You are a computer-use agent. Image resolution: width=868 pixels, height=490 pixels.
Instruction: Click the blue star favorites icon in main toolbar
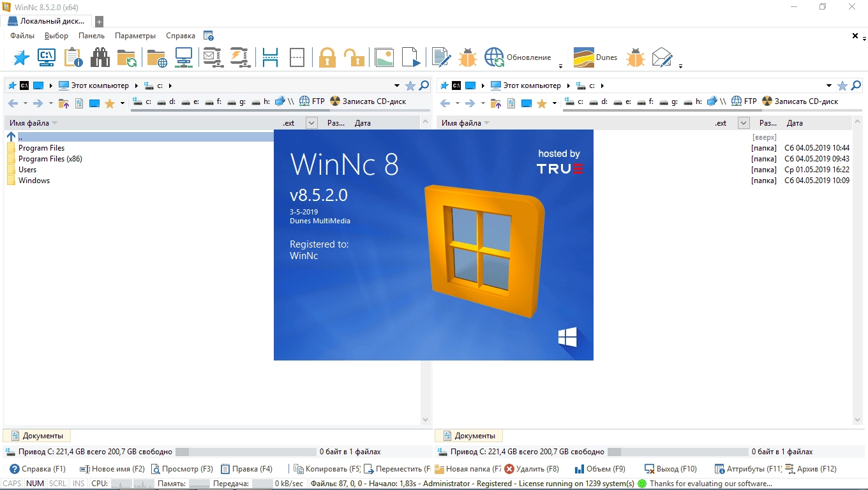coord(21,57)
